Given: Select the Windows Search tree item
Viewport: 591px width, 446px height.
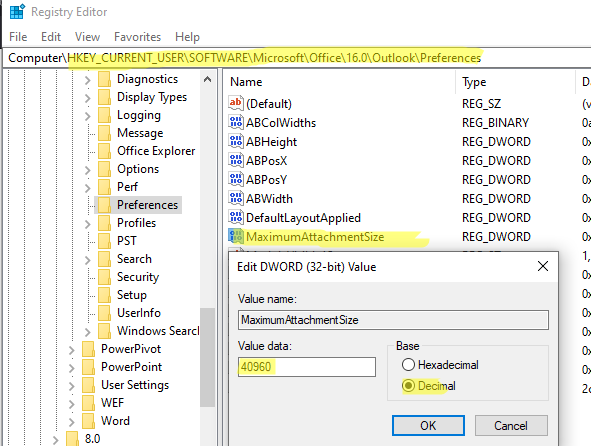Looking at the screenshot, I should 158,331.
